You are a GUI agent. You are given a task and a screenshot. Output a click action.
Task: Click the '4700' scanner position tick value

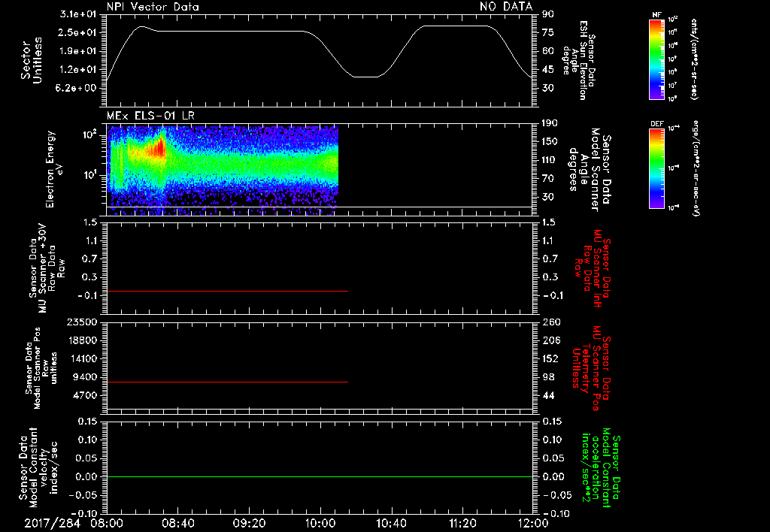[x=84, y=395]
